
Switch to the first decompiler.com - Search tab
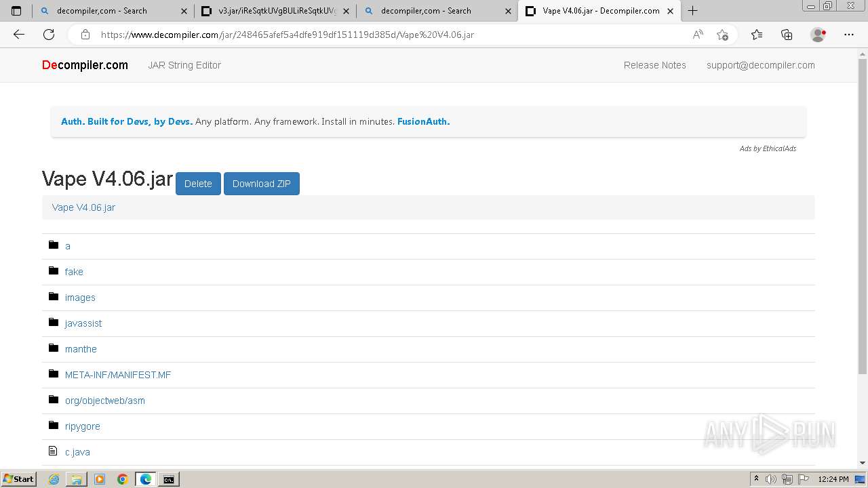[113, 11]
